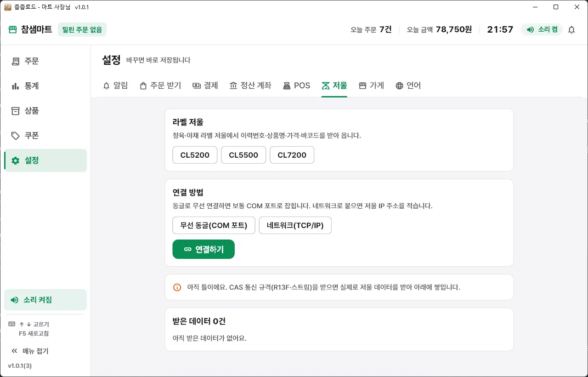The height and width of the screenshot is (377, 588).
Task: Toggle 소리 켜짐 in the sidebar
Action: 45,300
